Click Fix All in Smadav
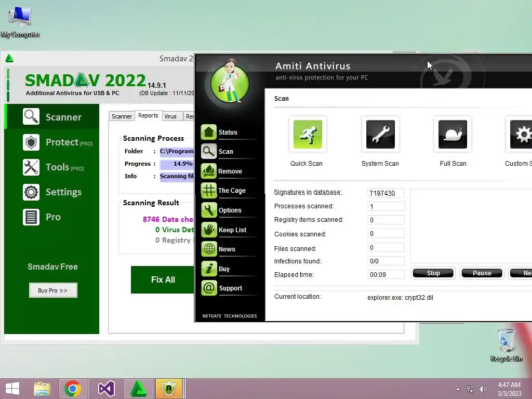The height and width of the screenshot is (399, 532). [163, 280]
